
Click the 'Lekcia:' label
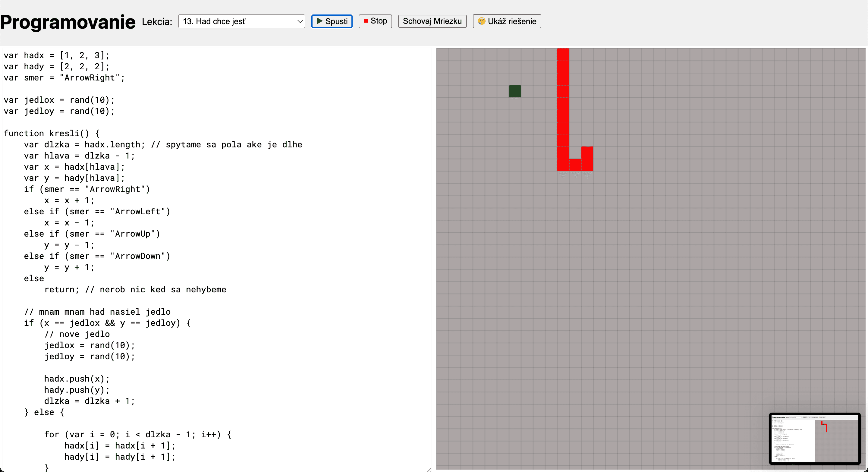[x=157, y=22]
